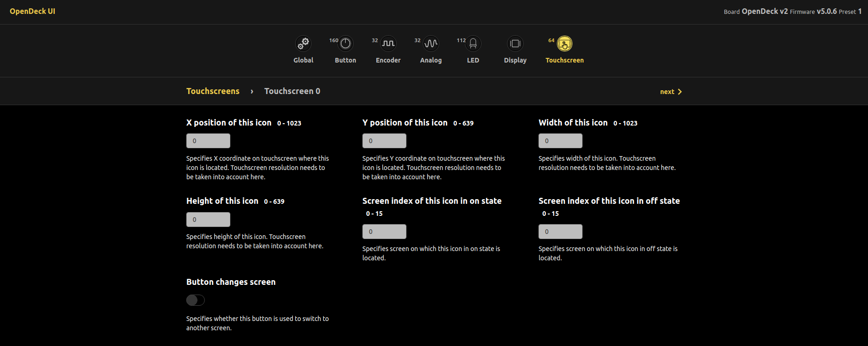Click the Button tab label
Screen dimensions: 868x346
(x=346, y=60)
